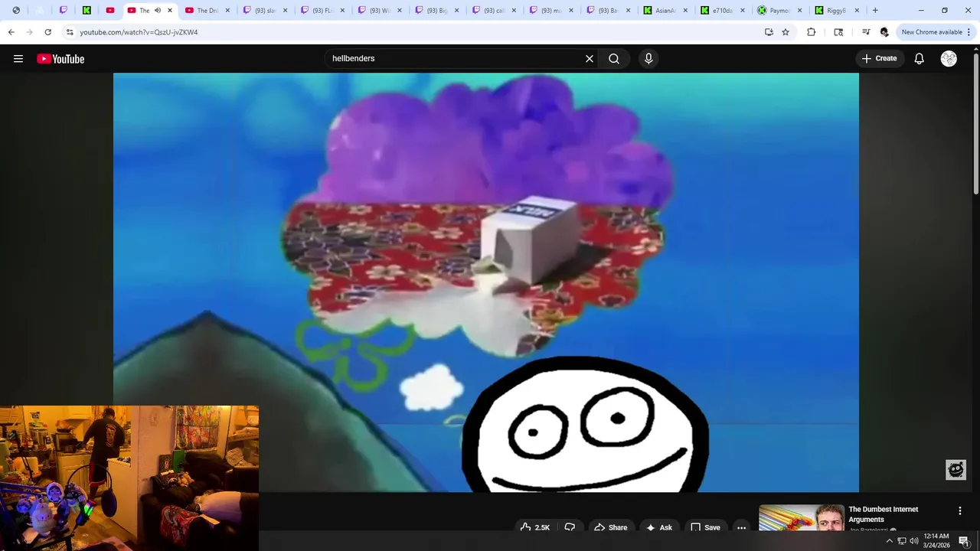Open the Windows notification center icon
980x551 pixels.
964,541
